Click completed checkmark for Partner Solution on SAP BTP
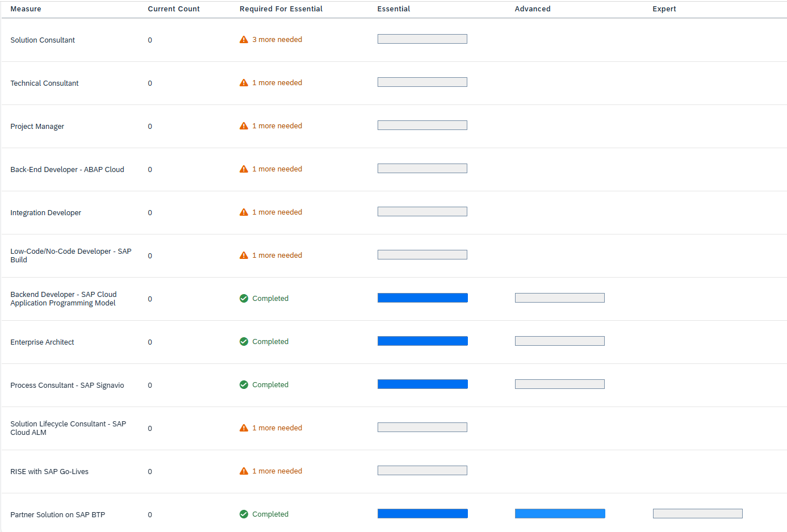787x532 pixels. click(244, 514)
